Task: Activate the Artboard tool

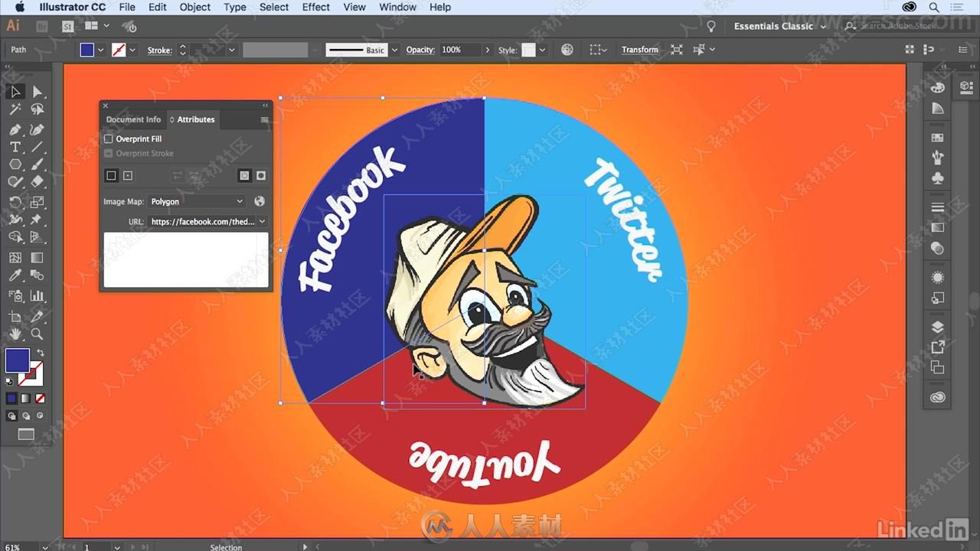Action: [15, 316]
